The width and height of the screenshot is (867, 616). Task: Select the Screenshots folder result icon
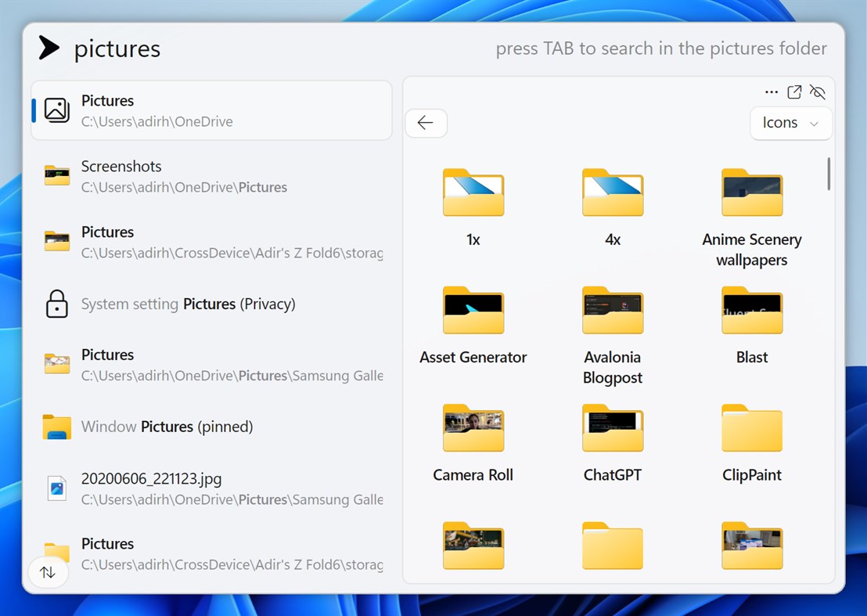tap(56, 175)
